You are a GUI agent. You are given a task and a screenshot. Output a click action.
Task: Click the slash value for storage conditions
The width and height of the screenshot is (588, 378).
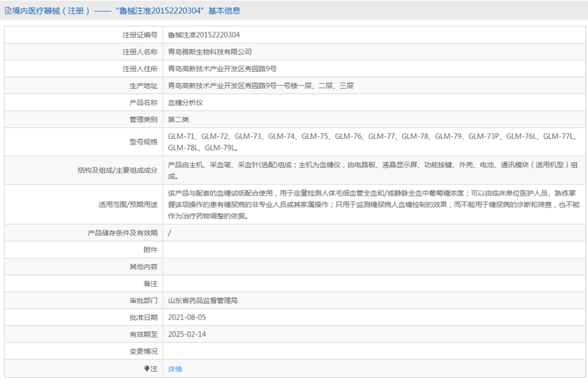coord(169,233)
